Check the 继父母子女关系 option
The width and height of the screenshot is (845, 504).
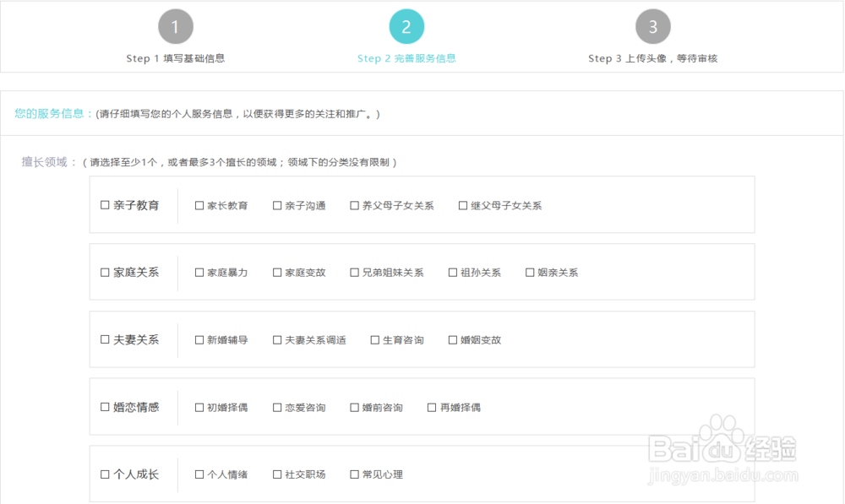pos(463,206)
